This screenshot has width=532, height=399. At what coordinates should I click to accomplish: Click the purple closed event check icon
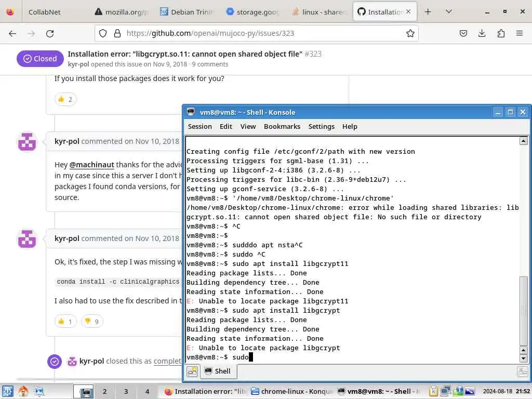[54, 362]
